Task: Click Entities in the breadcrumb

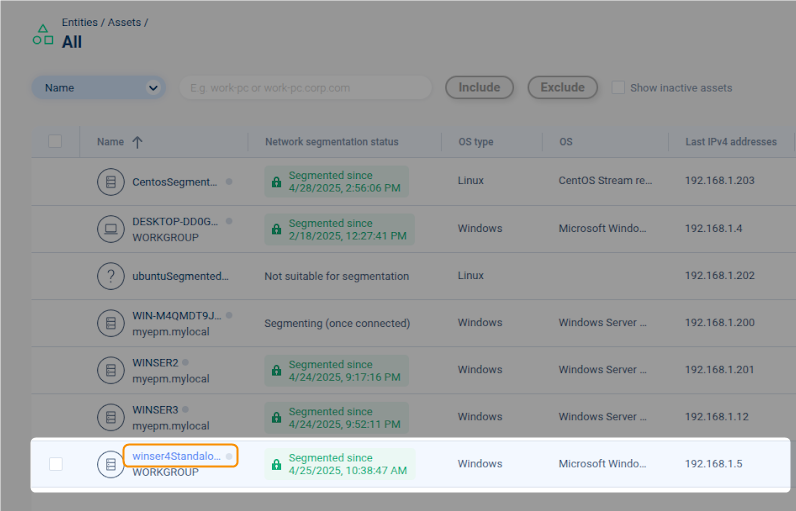Action: (x=80, y=22)
